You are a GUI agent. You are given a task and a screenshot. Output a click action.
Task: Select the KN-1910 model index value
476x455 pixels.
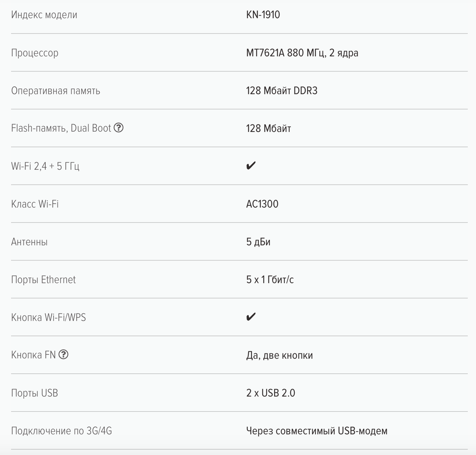point(263,15)
